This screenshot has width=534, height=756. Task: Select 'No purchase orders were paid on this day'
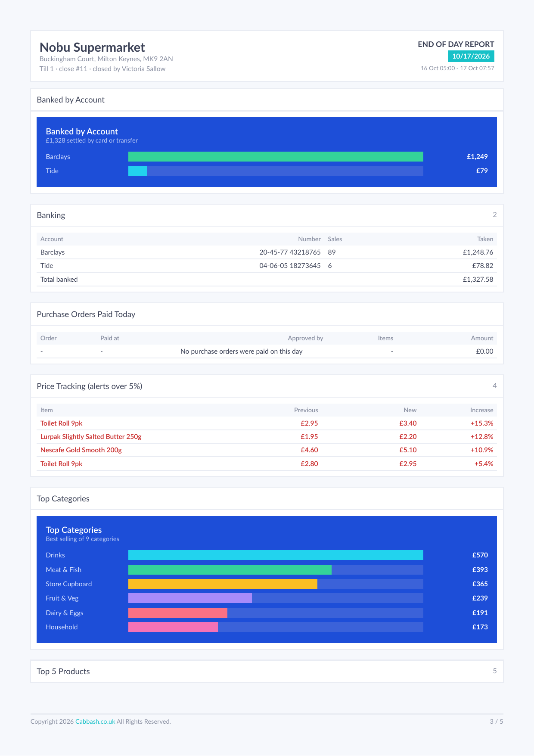point(242,352)
